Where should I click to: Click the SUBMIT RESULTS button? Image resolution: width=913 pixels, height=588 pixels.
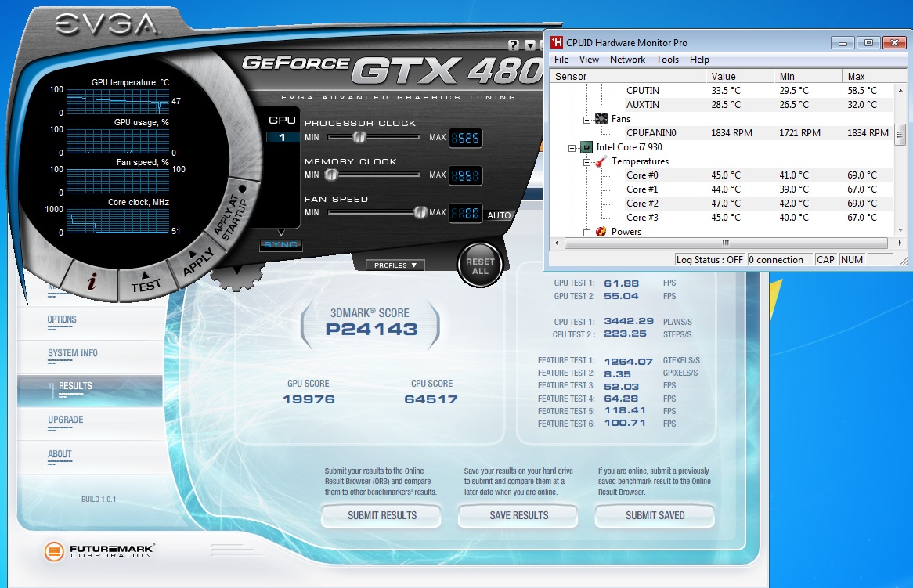[381, 516]
